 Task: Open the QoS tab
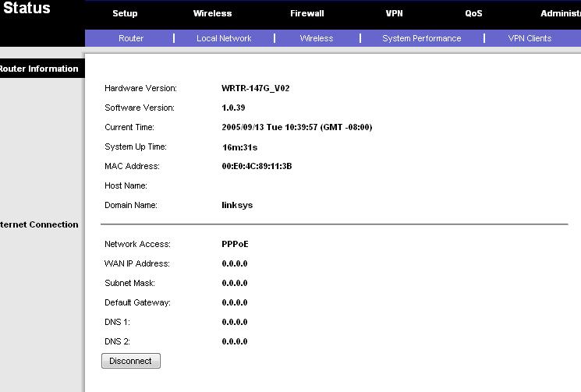(473, 13)
